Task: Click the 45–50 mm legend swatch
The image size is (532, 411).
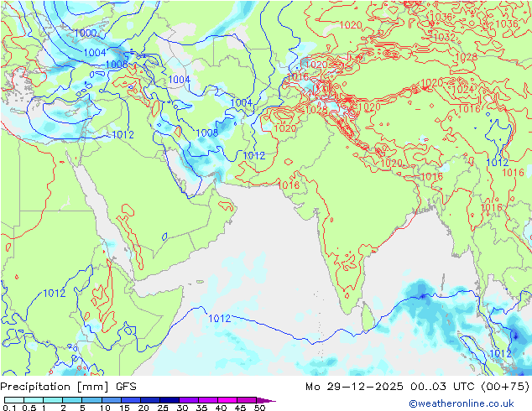Action: pyautogui.click(x=247, y=400)
